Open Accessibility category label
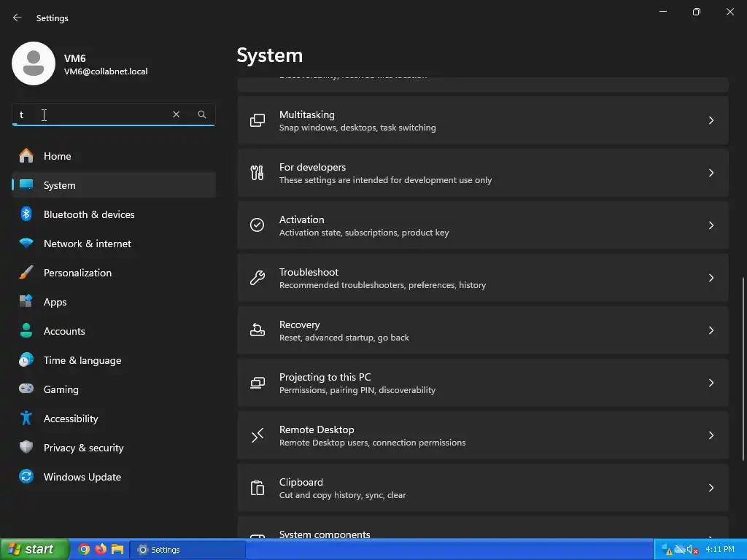The height and width of the screenshot is (560, 747). tap(71, 419)
